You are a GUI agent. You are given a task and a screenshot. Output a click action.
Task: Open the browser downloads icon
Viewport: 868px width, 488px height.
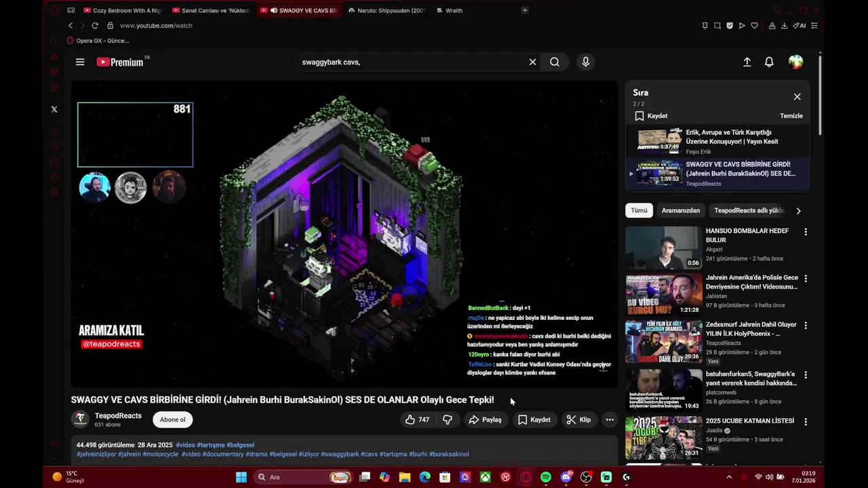(785, 26)
